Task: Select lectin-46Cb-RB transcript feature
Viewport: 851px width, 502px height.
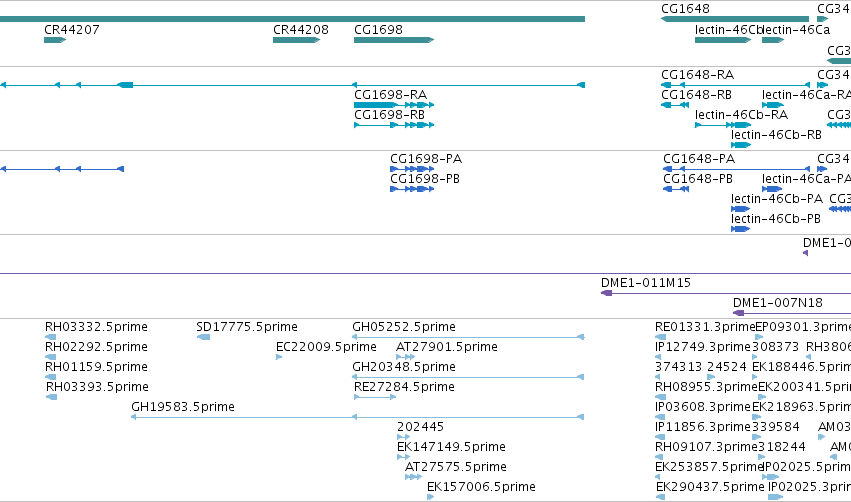Action: point(741,145)
